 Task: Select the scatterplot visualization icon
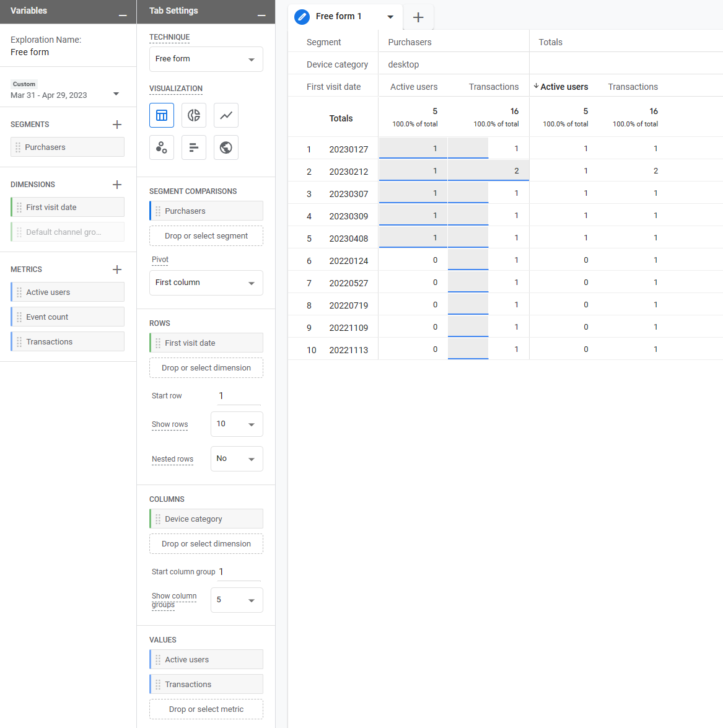point(162,147)
